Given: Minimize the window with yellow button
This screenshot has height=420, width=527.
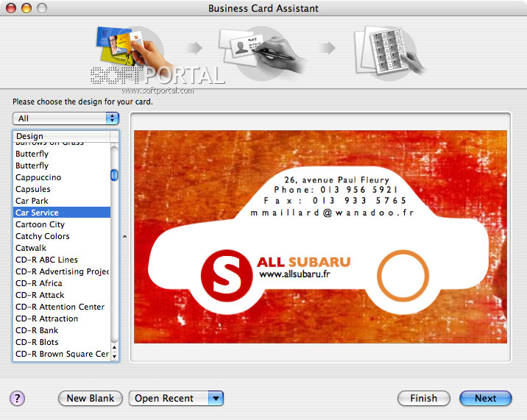Looking at the screenshot, I should pos(26,8).
